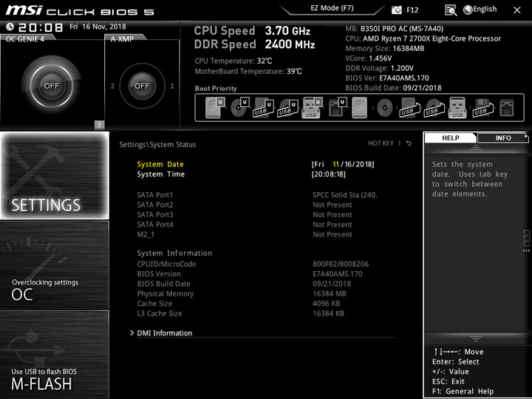Open the SETTINGS section
The width and height of the screenshot is (532, 399).
tap(55, 175)
